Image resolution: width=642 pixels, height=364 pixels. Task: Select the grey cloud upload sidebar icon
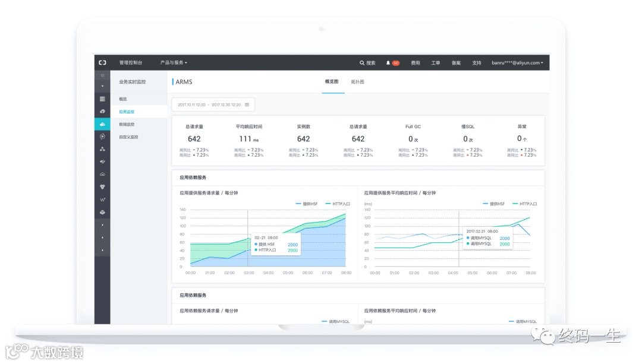click(102, 111)
